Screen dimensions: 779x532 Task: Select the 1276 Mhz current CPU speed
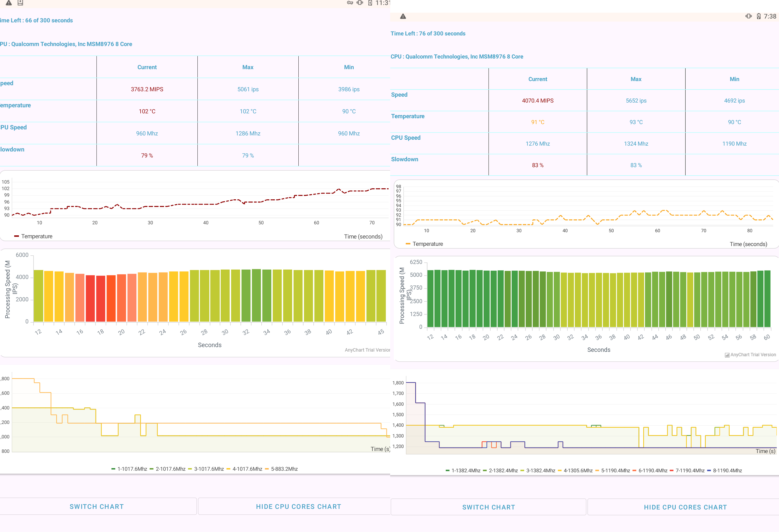(538, 144)
